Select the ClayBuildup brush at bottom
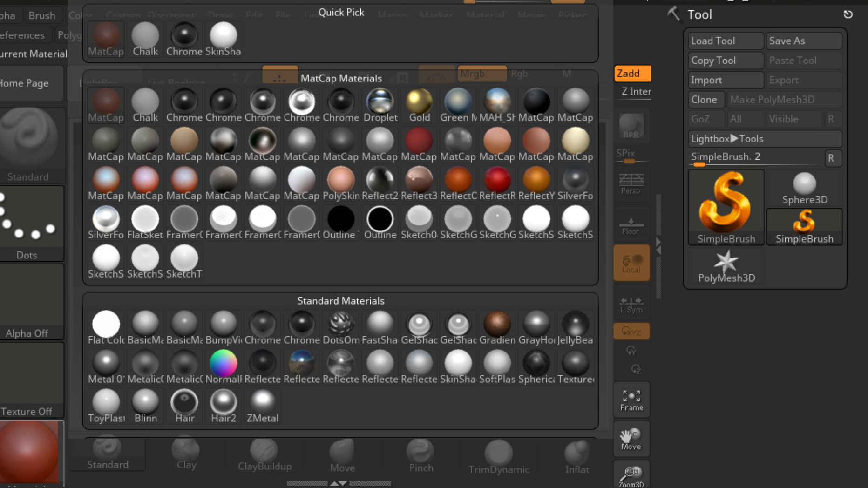Image resolution: width=868 pixels, height=488 pixels. point(264,455)
